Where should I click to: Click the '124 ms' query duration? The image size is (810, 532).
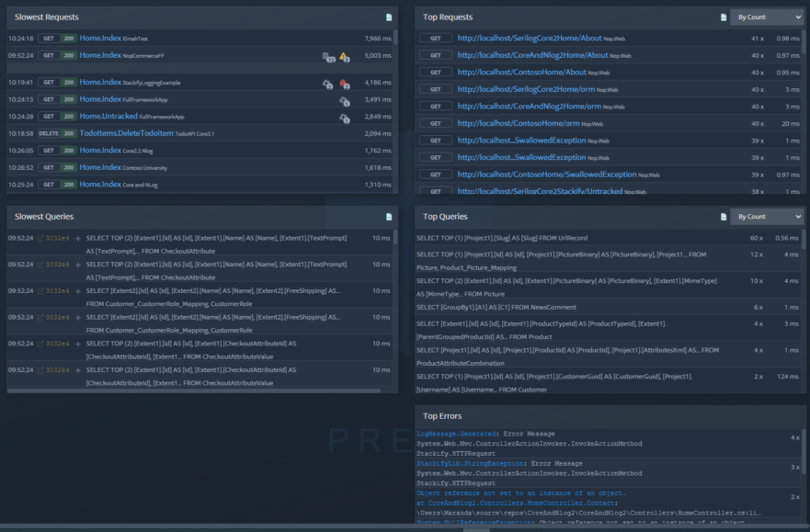(788, 377)
